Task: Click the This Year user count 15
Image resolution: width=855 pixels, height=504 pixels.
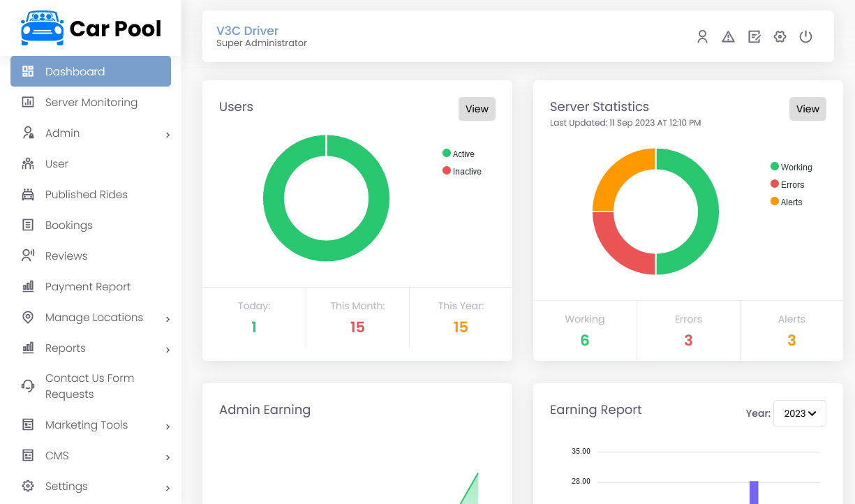Action: 461,327
